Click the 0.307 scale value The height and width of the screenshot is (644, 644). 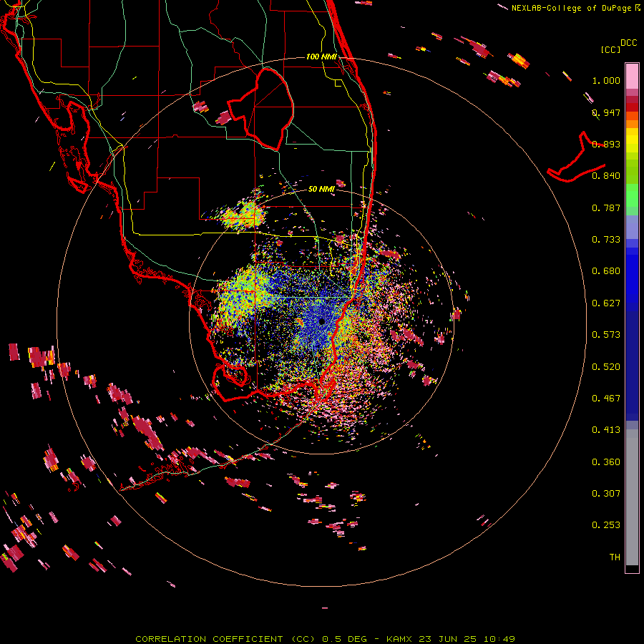pyautogui.click(x=606, y=494)
